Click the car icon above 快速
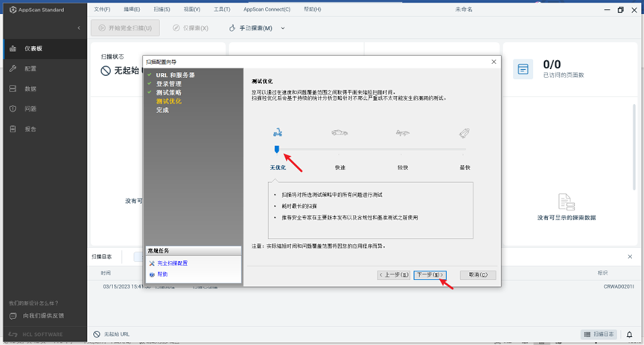Viewport: 644px width, 345px height. point(339,132)
